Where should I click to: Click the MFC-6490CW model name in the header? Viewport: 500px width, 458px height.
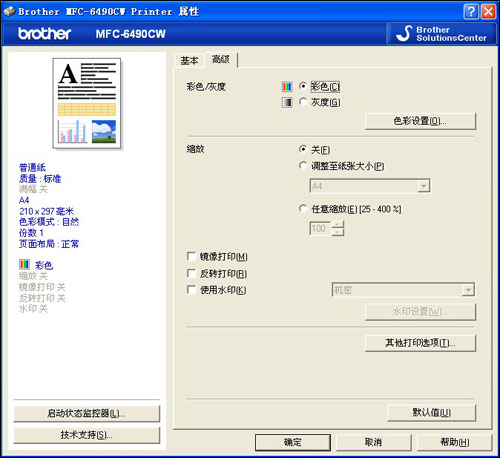[x=131, y=34]
